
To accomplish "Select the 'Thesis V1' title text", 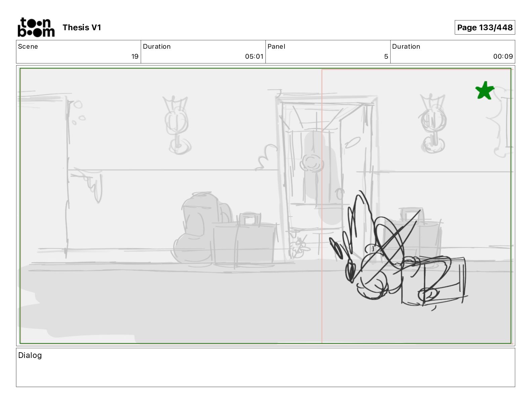I will [x=82, y=28].
